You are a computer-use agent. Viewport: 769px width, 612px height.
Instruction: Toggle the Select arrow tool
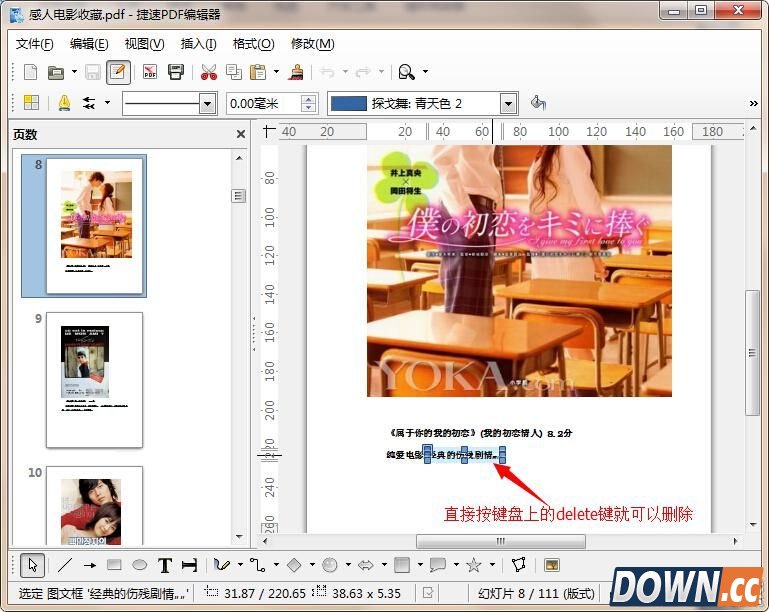31,565
